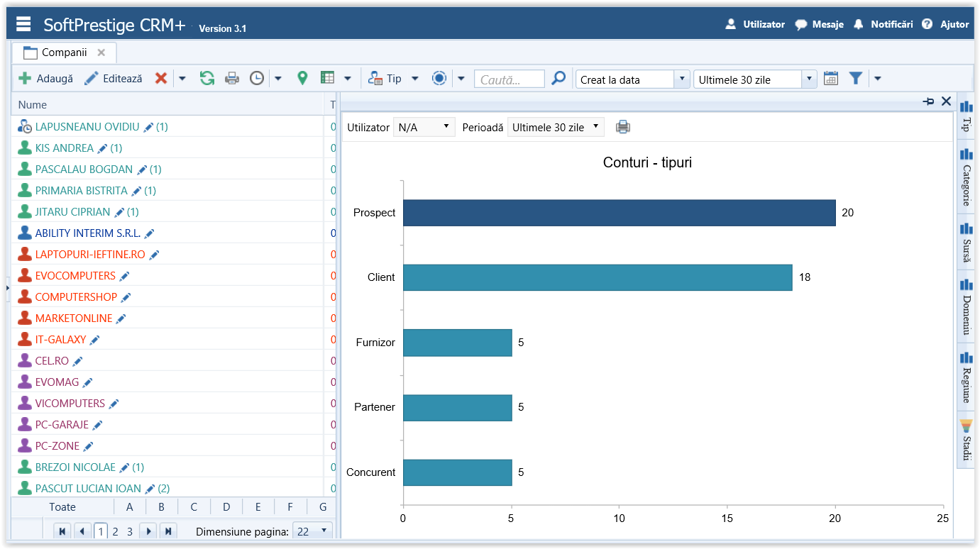The width and height of the screenshot is (980, 549).
Task: Click the Adaugă add button
Action: tap(45, 79)
